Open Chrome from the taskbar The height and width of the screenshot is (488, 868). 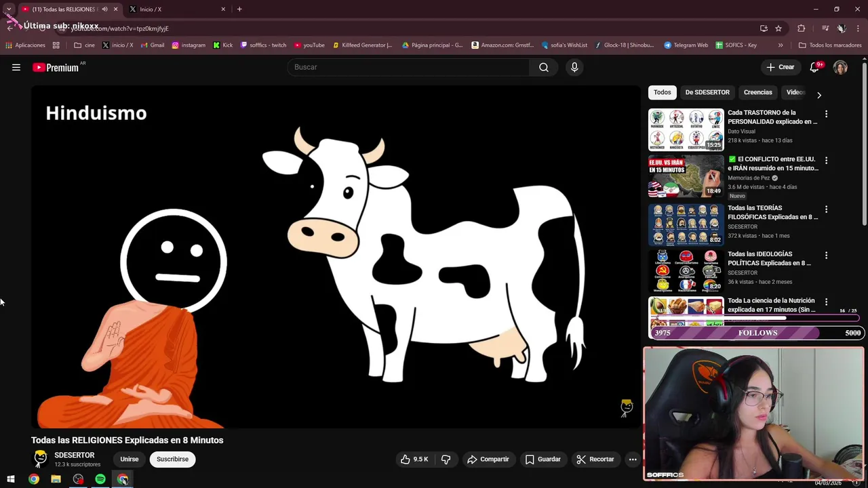click(x=34, y=479)
